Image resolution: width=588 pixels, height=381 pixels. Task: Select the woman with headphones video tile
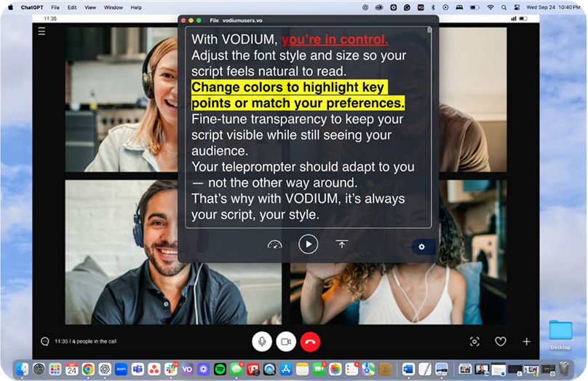point(122,100)
